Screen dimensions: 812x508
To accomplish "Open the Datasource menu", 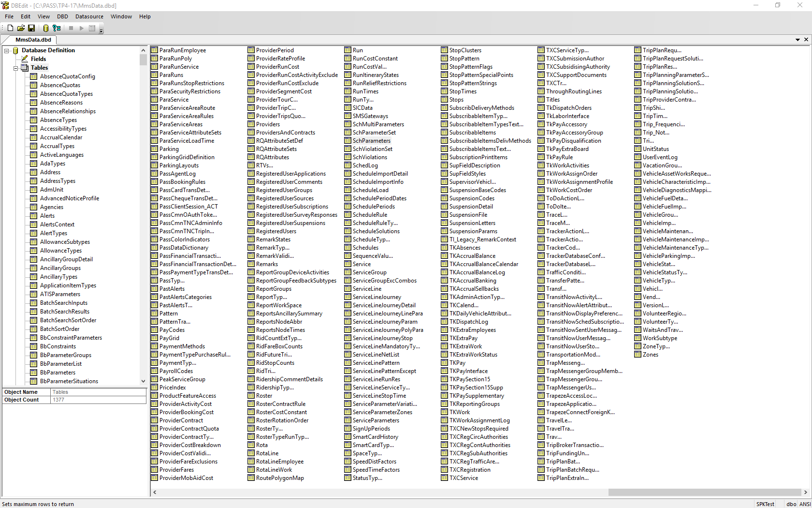I will coord(89,16).
